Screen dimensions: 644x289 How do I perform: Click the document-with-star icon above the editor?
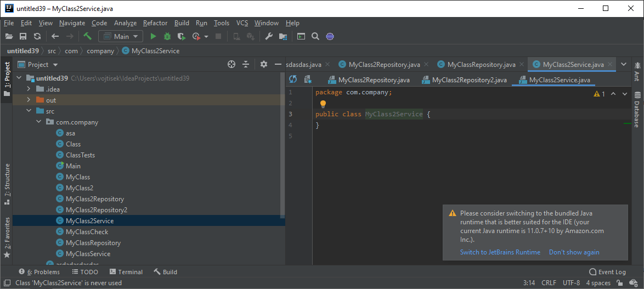tap(308, 79)
